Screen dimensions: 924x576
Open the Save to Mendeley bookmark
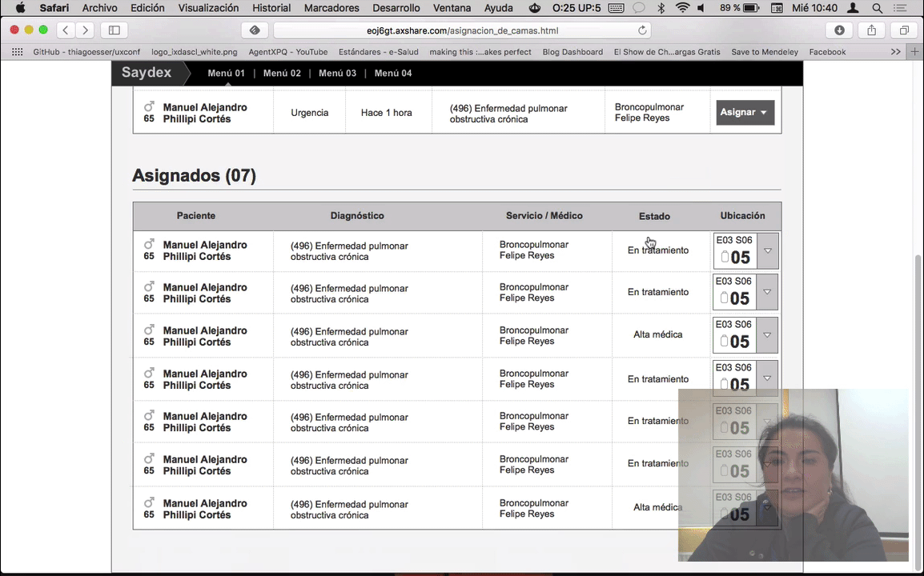pos(765,52)
